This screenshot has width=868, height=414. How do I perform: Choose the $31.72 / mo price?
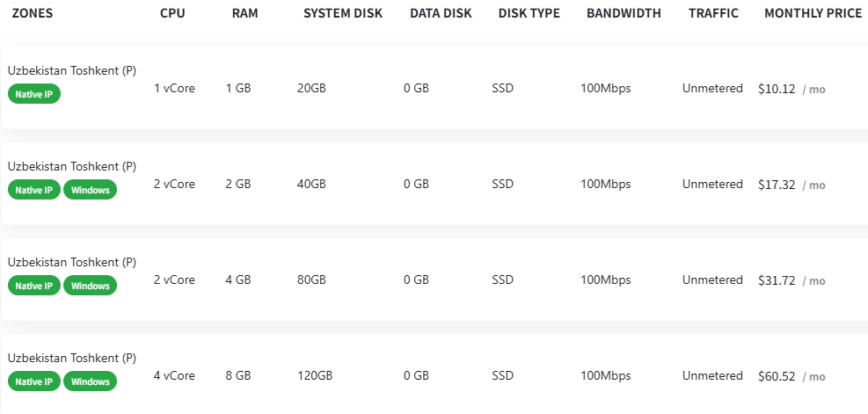[791, 280]
